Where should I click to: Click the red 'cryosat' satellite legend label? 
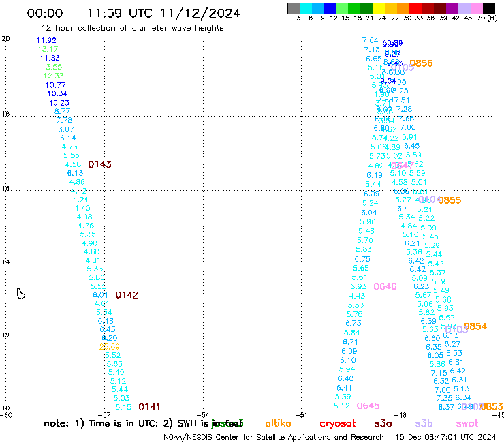[x=338, y=423]
